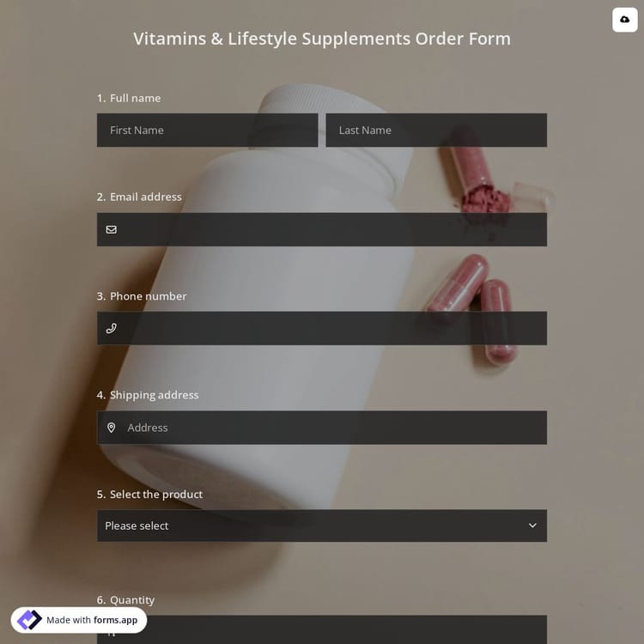The image size is (644, 644).
Task: Click the location pin icon in the address field
Action: (112, 428)
